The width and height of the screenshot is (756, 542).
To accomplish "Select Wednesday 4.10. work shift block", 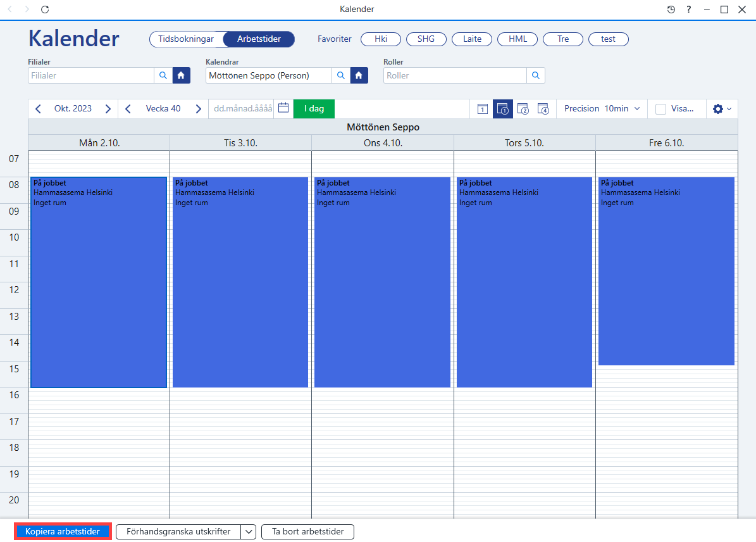I will (382, 282).
